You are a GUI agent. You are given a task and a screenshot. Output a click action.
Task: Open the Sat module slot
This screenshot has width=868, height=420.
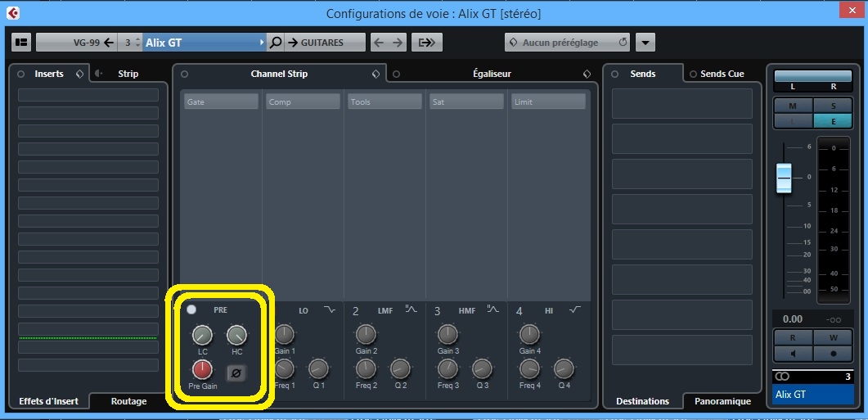coord(466,102)
